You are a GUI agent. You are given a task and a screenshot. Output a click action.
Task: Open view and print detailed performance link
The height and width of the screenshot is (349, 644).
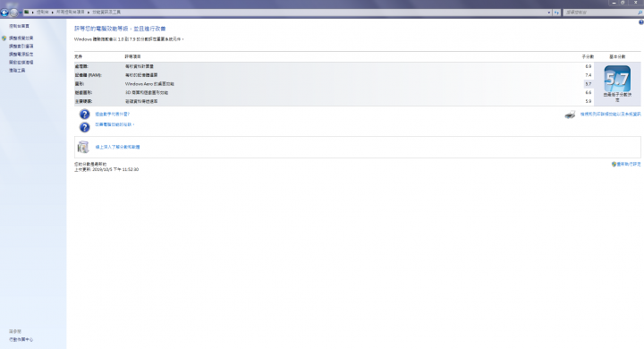[610, 115]
